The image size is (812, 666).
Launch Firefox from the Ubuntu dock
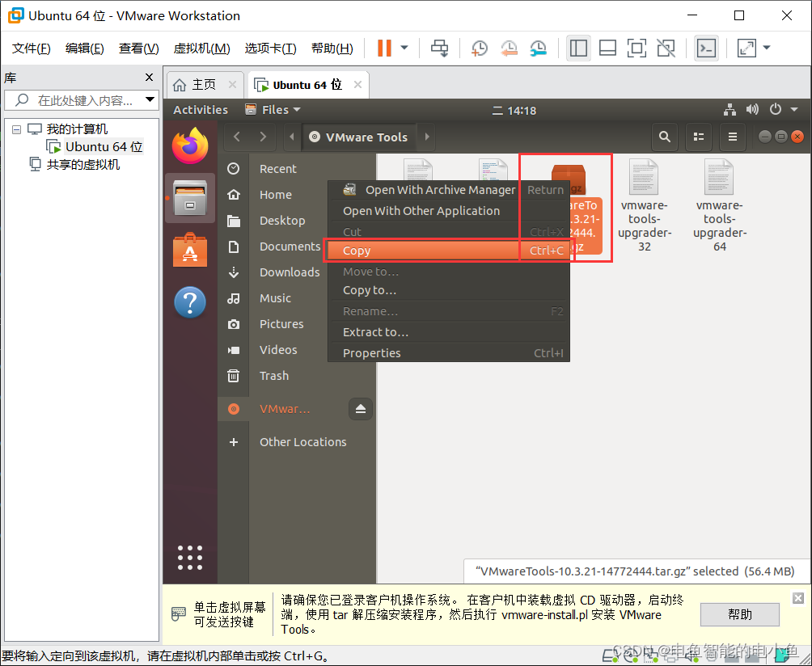pos(190,146)
